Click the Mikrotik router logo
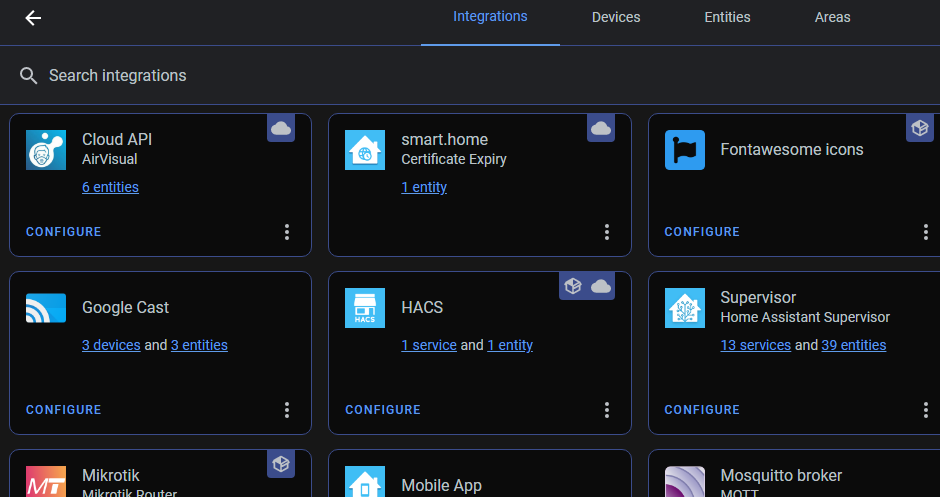 [x=46, y=481]
